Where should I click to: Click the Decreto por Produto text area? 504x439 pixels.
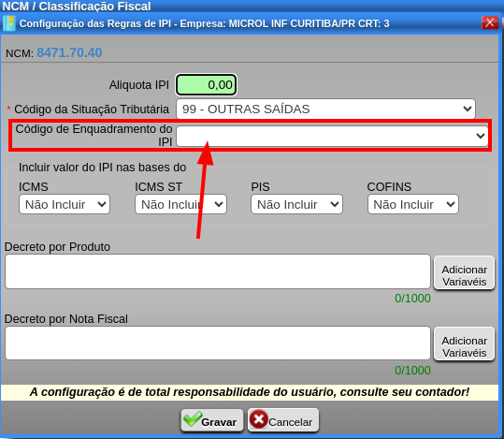(218, 271)
